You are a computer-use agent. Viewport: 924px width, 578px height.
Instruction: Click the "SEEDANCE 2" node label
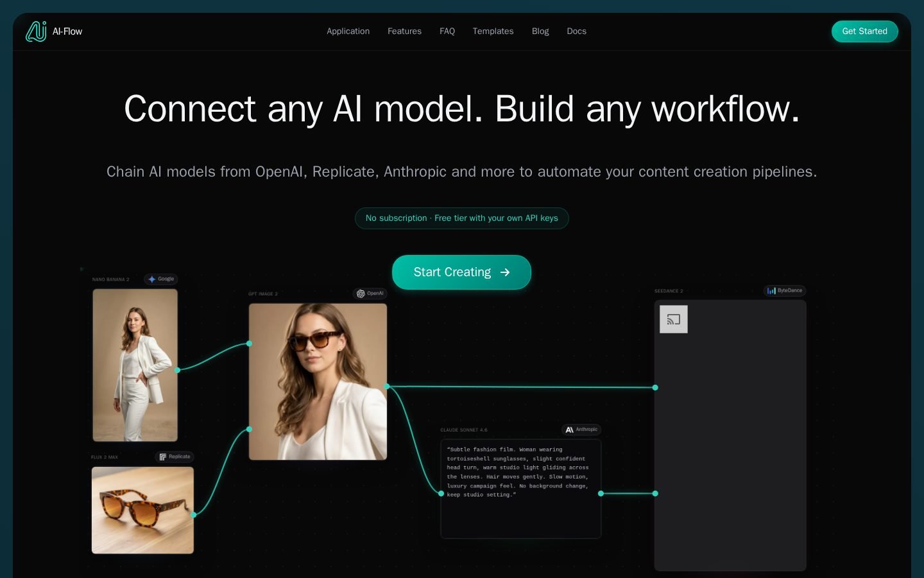669,291
